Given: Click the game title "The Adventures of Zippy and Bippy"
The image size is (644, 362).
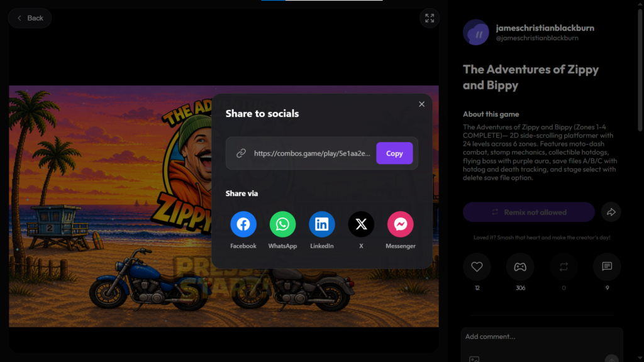Looking at the screenshot, I should tap(531, 77).
